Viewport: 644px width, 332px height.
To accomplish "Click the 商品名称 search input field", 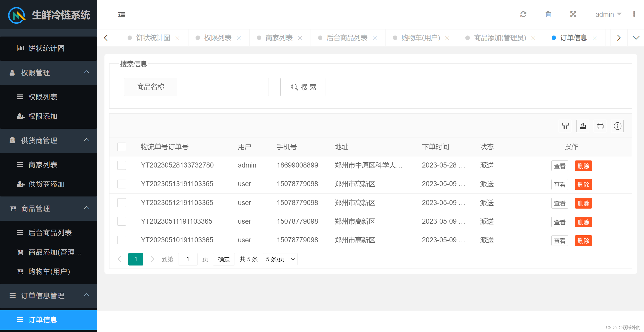I will pyautogui.click(x=222, y=87).
